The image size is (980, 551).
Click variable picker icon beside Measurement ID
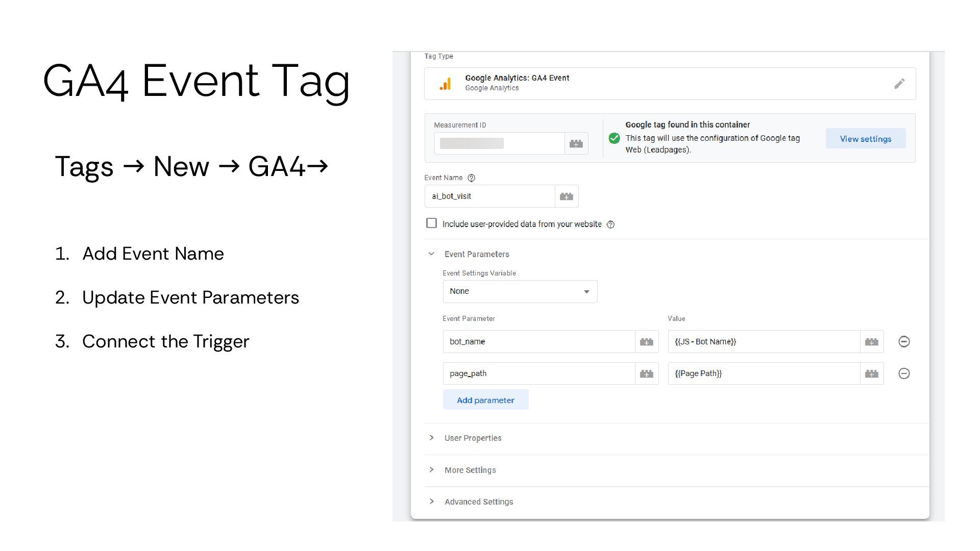[576, 143]
